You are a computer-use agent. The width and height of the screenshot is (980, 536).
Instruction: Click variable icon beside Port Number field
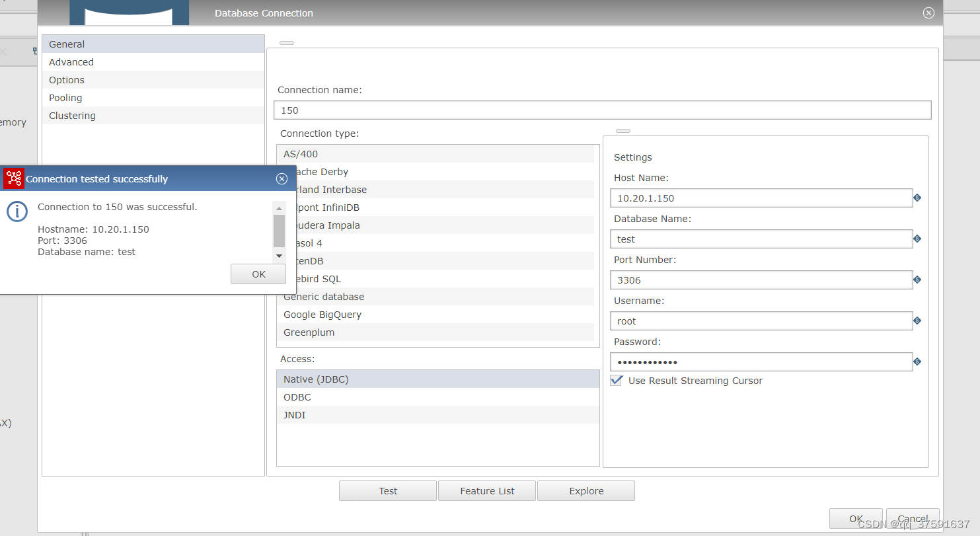917,280
